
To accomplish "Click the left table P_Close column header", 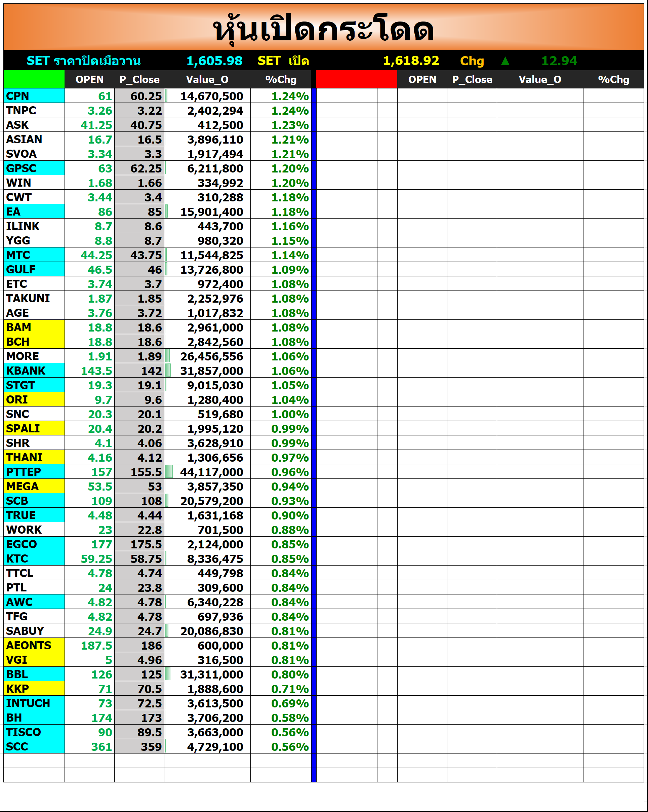I will point(139,79).
